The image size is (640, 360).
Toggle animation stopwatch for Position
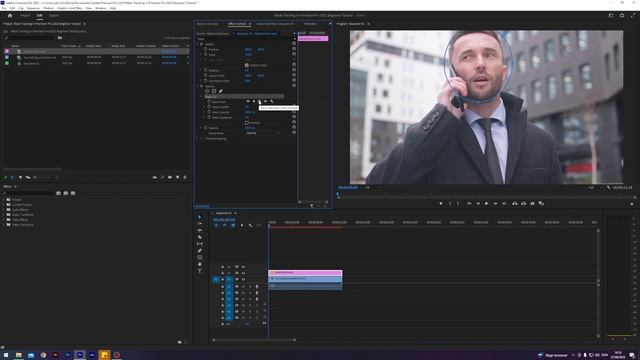[x=206, y=49]
